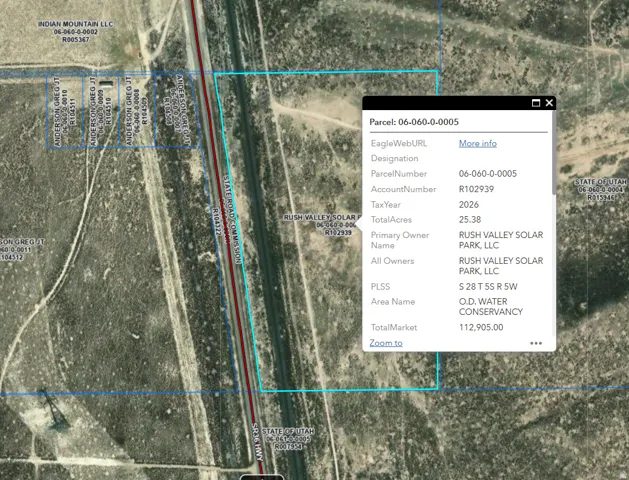This screenshot has width=629, height=480.
Task: Select parcel number value 06-060-0-0005
Action: pyautogui.click(x=488, y=174)
